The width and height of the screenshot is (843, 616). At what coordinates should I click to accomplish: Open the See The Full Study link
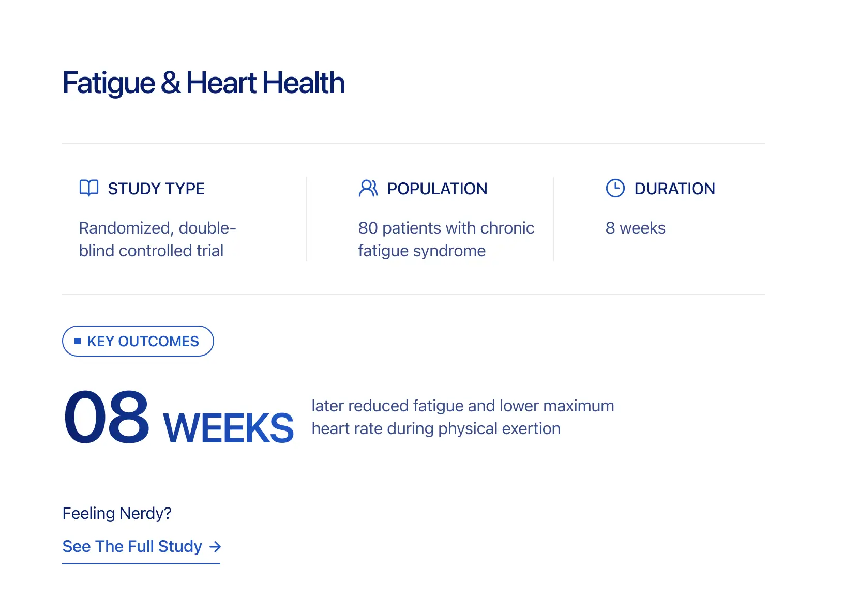pos(132,547)
